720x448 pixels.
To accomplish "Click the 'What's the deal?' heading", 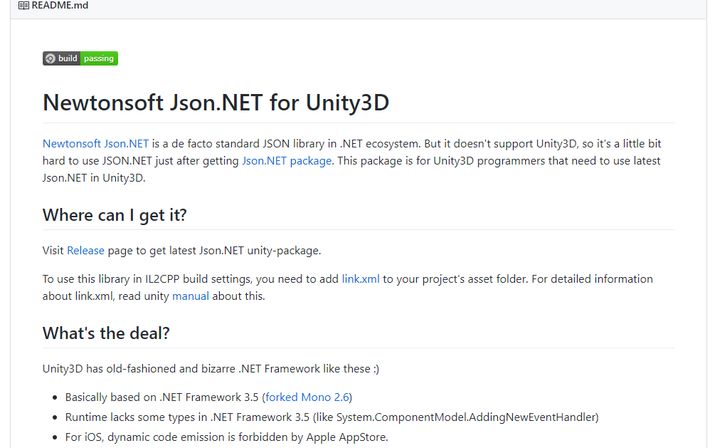I will pyautogui.click(x=106, y=333).
